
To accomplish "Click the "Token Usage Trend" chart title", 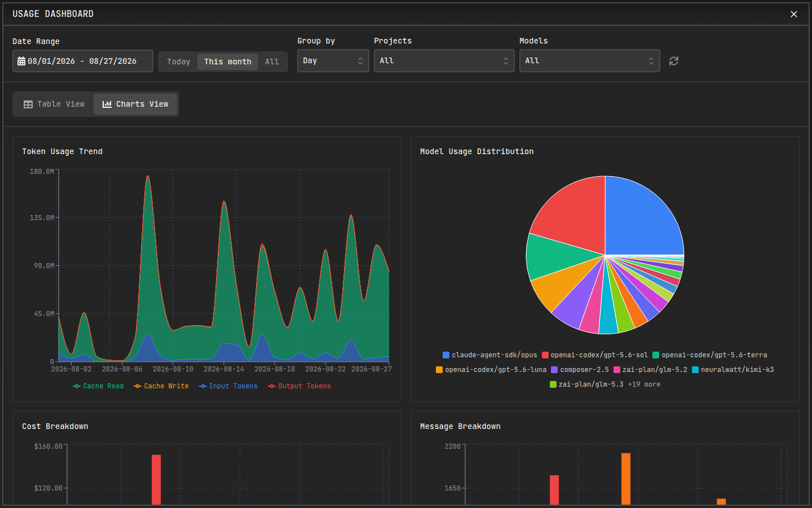I will tap(62, 151).
